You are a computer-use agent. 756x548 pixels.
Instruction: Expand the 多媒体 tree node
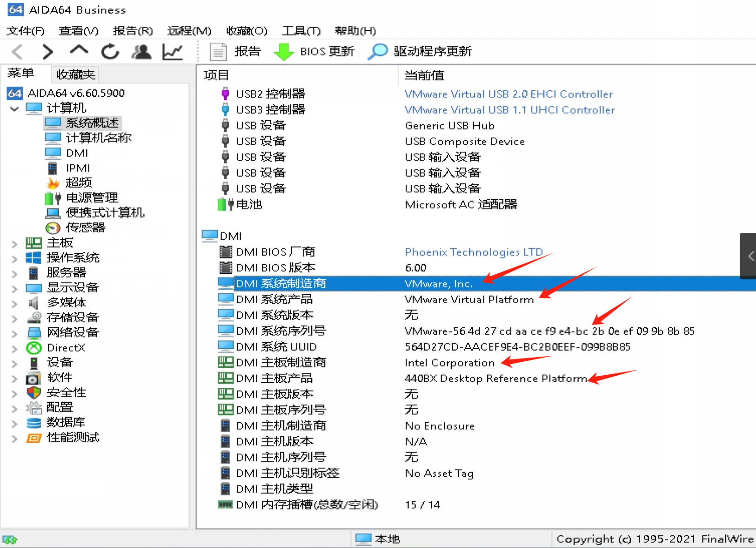click(14, 304)
